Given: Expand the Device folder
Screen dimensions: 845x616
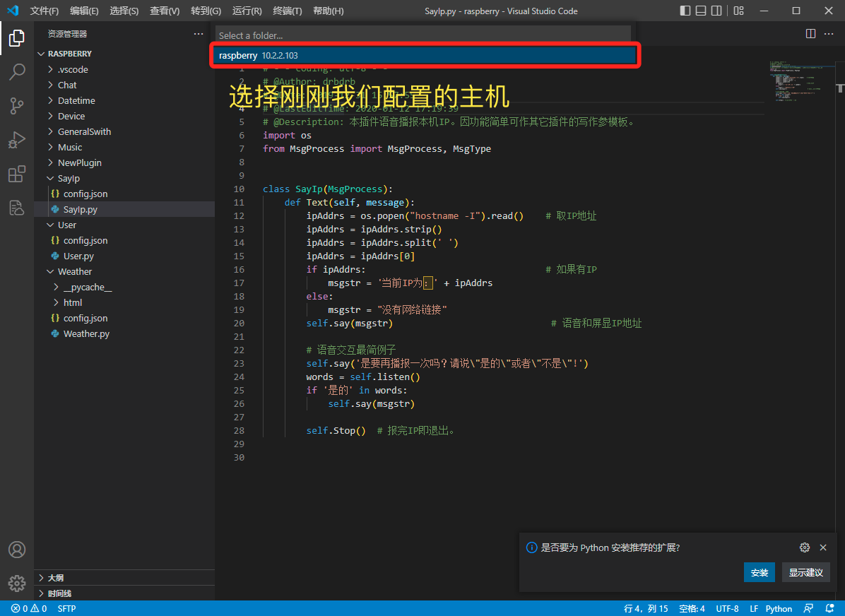Looking at the screenshot, I should [124, 117].
